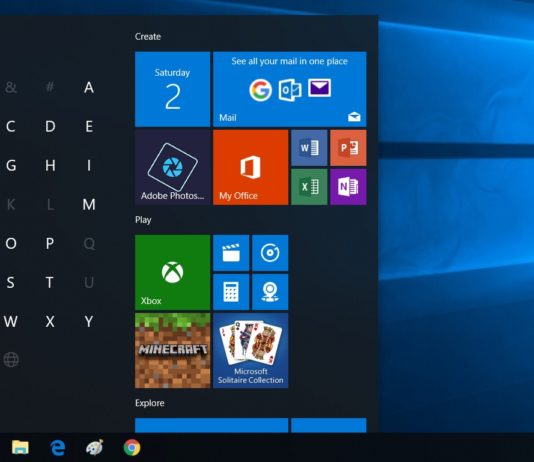Viewport: 534px width, 462px height.
Task: Launch the Excel tile
Action: 309,187
